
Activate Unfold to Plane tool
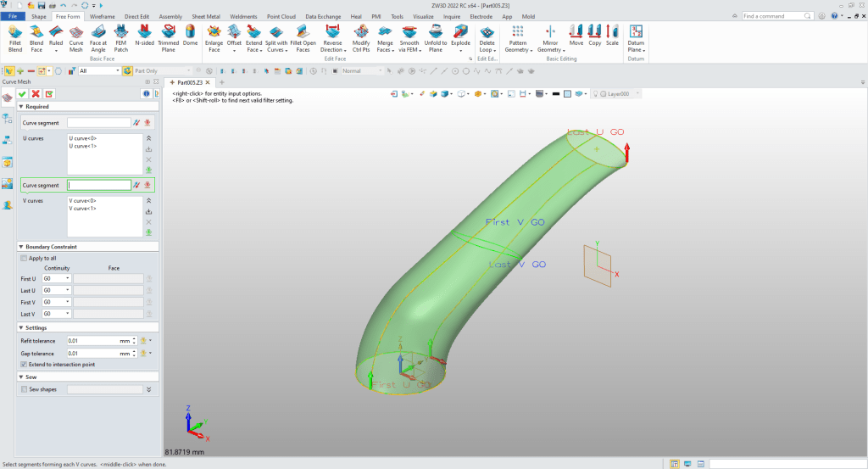coord(435,37)
